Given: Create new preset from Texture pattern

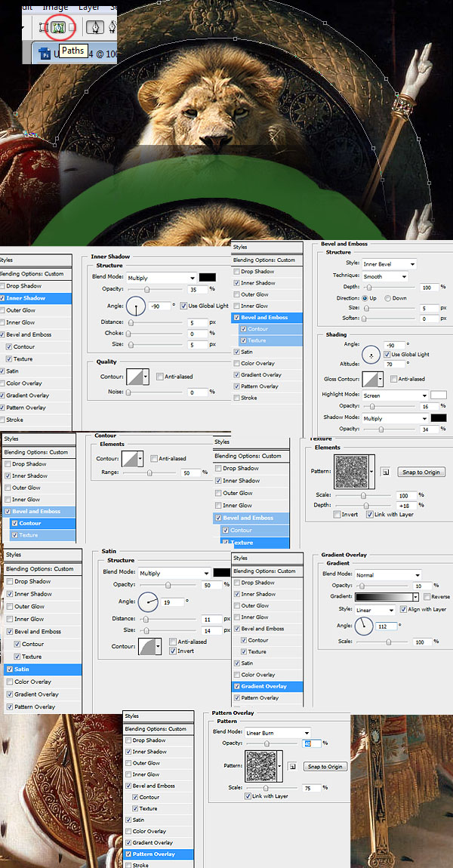Looking at the screenshot, I should (x=386, y=472).
